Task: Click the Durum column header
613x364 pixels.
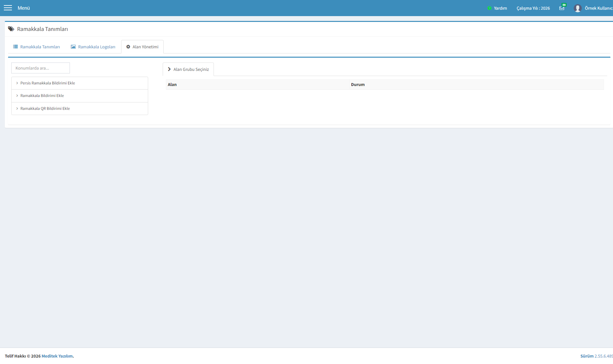Action: click(x=358, y=84)
